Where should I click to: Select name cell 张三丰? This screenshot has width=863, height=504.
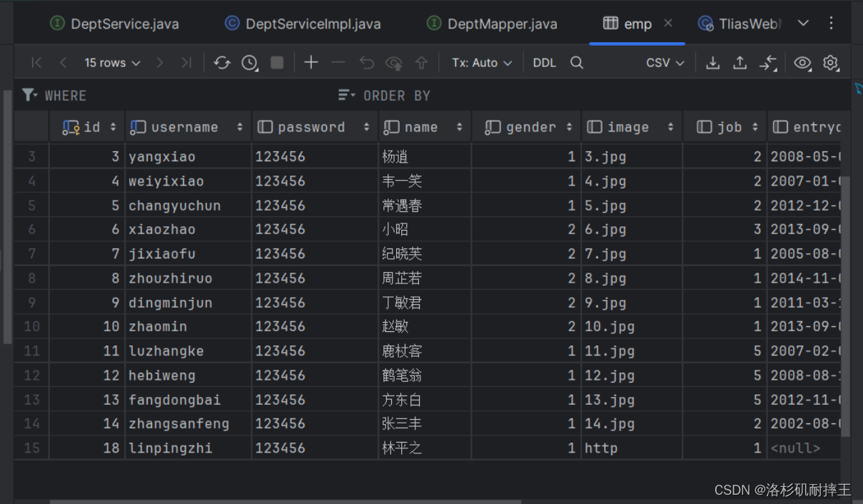425,423
